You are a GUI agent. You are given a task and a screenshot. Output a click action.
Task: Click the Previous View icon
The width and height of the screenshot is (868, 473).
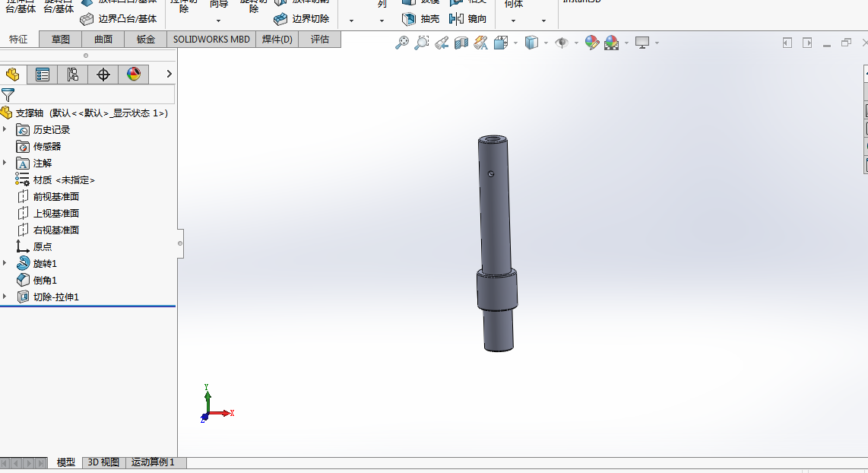tap(441, 43)
